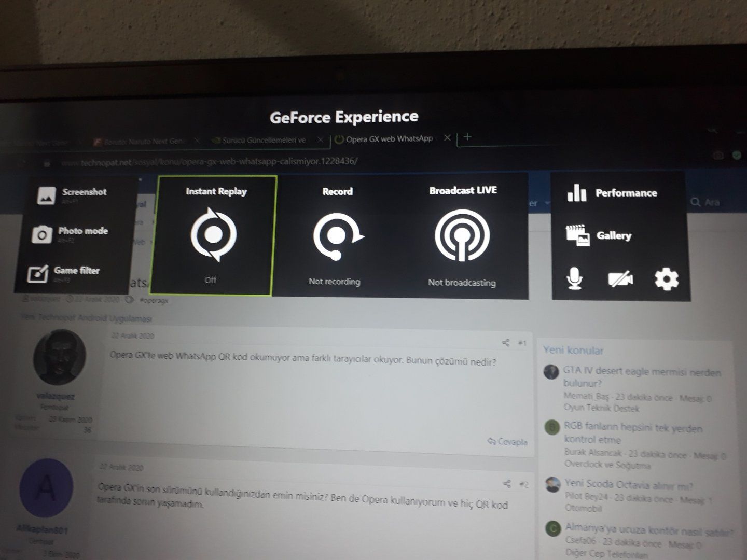Click the Gallery label in the overlay
This screenshot has width=747, height=560.
coord(614,235)
